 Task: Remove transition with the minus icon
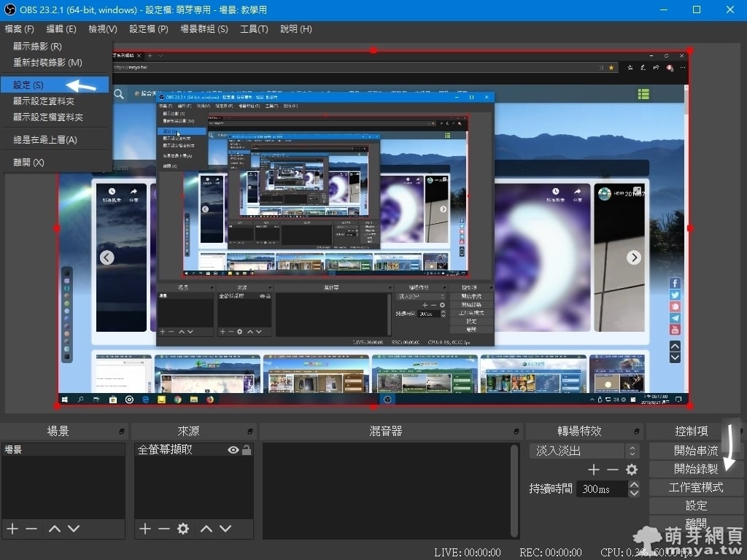(613, 470)
